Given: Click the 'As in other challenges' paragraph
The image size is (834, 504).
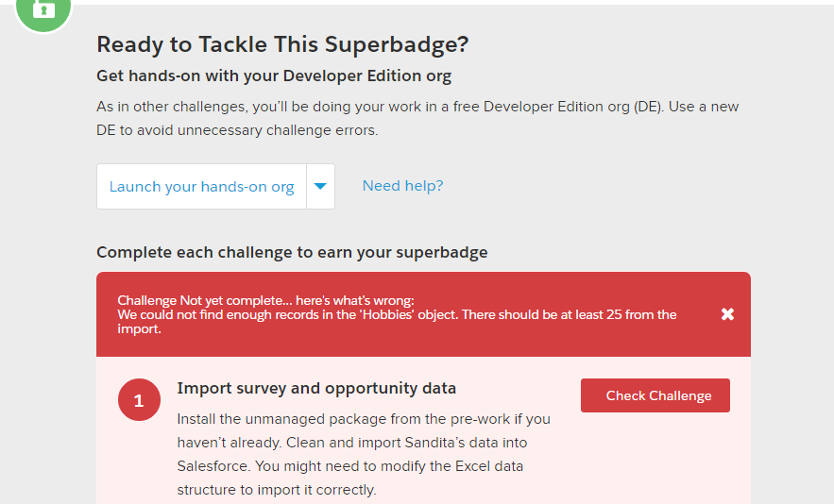Looking at the screenshot, I should (417, 107).
